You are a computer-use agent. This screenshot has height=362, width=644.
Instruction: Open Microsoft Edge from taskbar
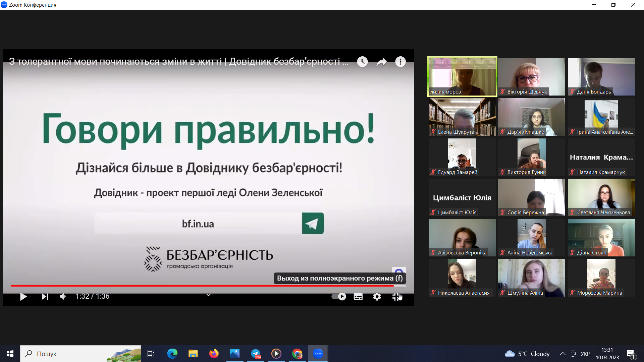(172, 354)
